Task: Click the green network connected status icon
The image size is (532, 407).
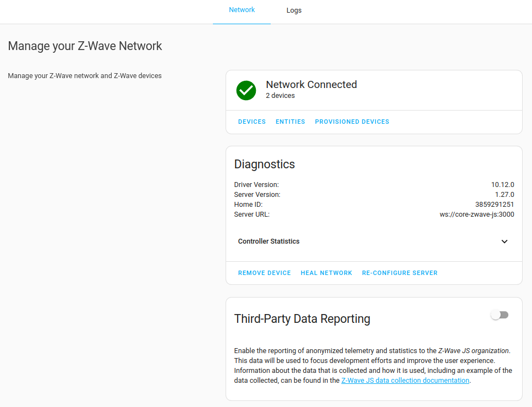Action: (x=246, y=90)
